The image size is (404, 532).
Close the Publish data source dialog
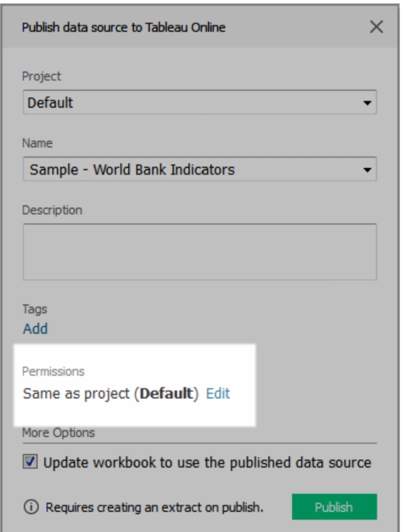pyautogui.click(x=377, y=26)
